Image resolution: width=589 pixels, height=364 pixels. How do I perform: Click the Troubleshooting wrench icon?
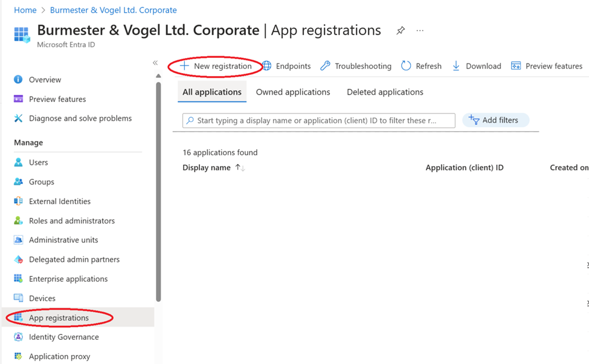click(325, 66)
